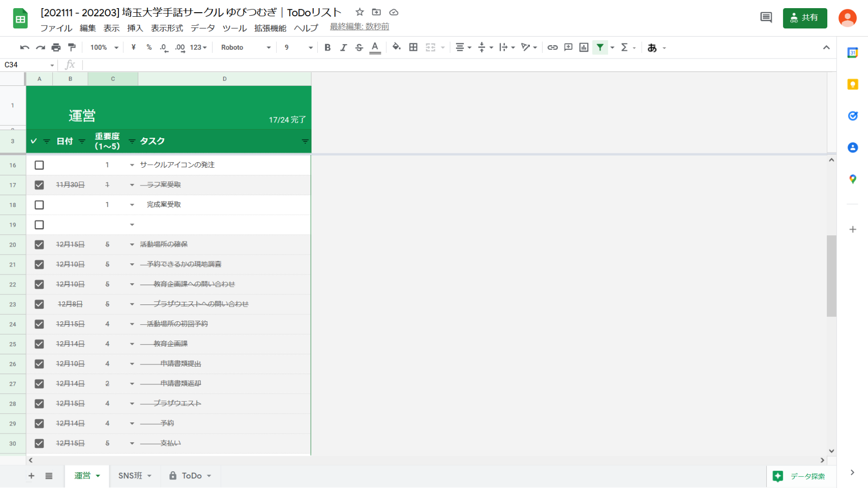This screenshot has width=868, height=488.
Task: Click the insert chart icon
Action: [x=584, y=47]
